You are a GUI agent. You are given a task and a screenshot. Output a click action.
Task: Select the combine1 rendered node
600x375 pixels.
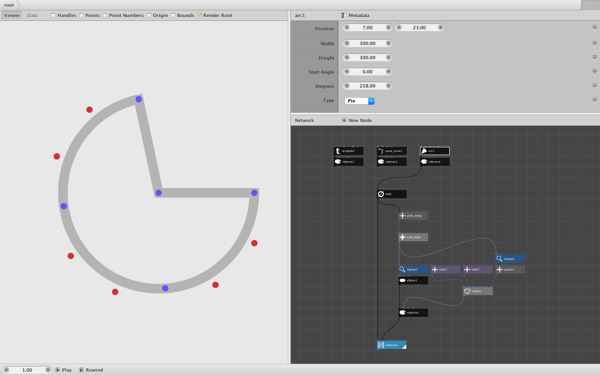[x=391, y=345]
